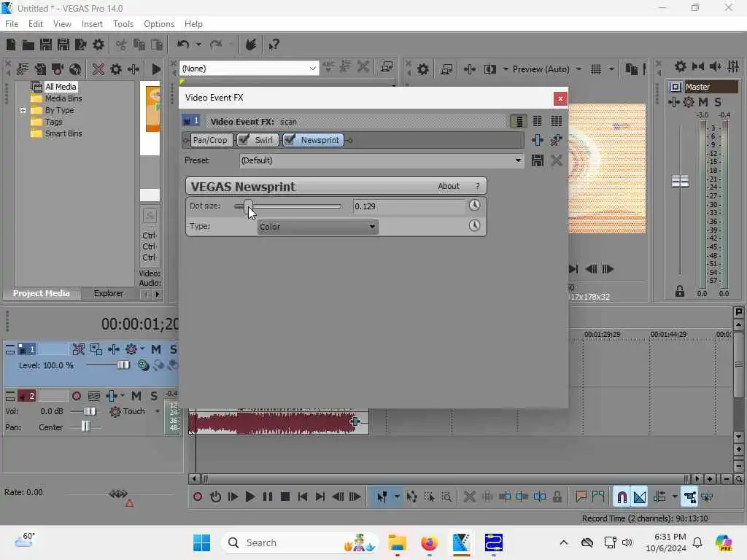Click About in VEGAS Newsprint header
Viewport: 747px width, 560px height.
click(x=449, y=186)
